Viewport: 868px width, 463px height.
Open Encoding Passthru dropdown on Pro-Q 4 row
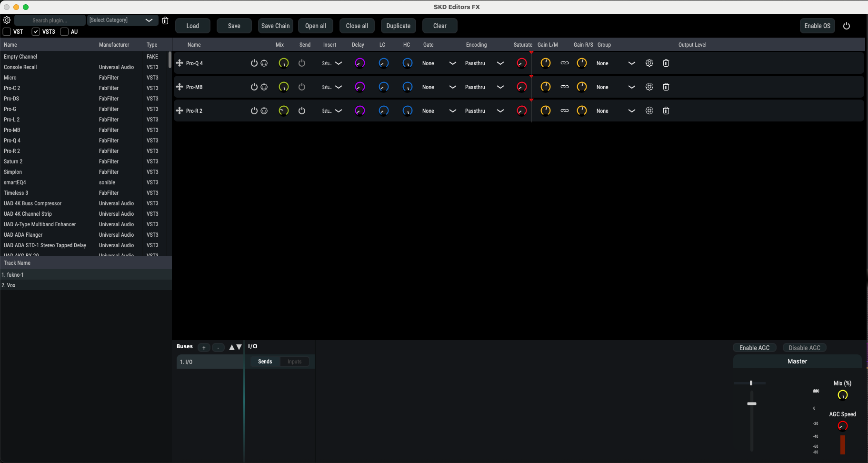point(485,63)
